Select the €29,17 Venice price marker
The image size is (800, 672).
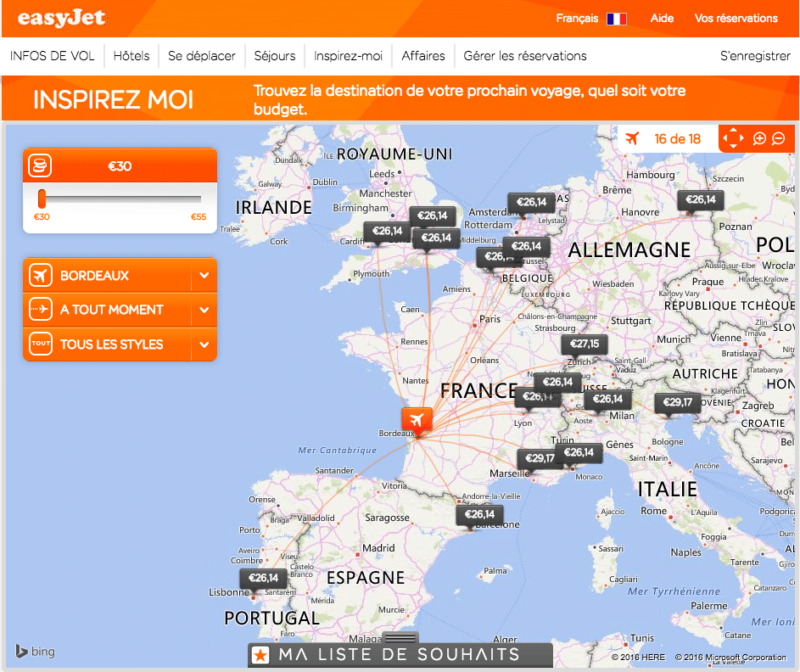coord(678,402)
